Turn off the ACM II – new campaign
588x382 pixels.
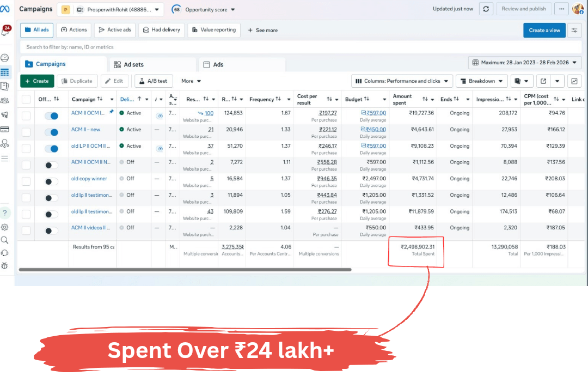pyautogui.click(x=51, y=132)
